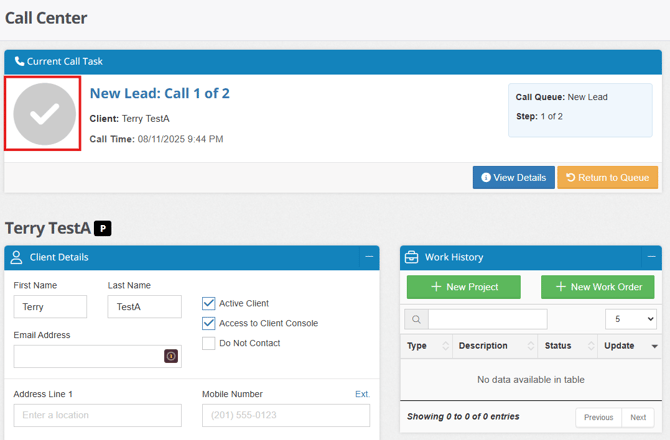Enable the Do Not Contact checkbox
The image size is (670, 440).
209,343
